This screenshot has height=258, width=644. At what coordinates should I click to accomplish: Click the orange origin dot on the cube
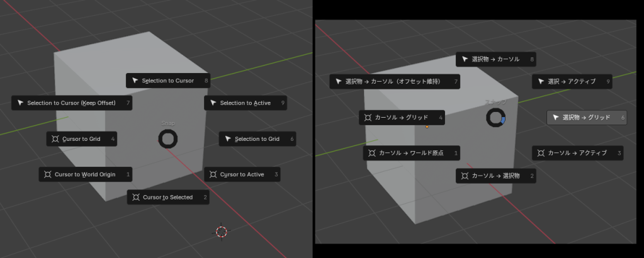pos(427,126)
